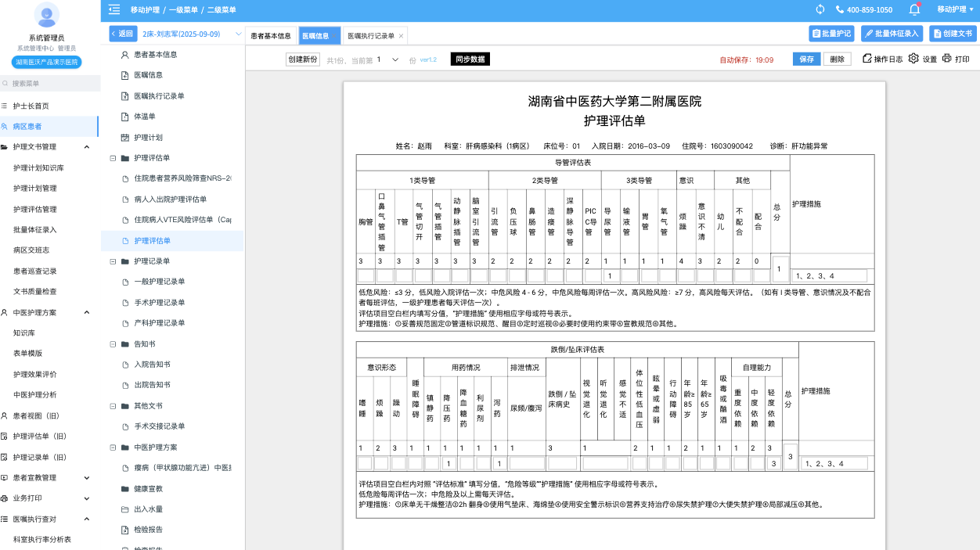Viewport: 980px width, 550px height.
Task: Click the 患者宣教管理 icon in the sidebar
Action: click(x=5, y=478)
